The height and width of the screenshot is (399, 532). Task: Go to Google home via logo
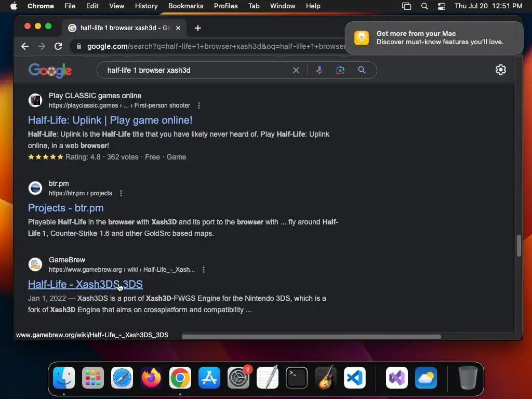tap(50, 71)
